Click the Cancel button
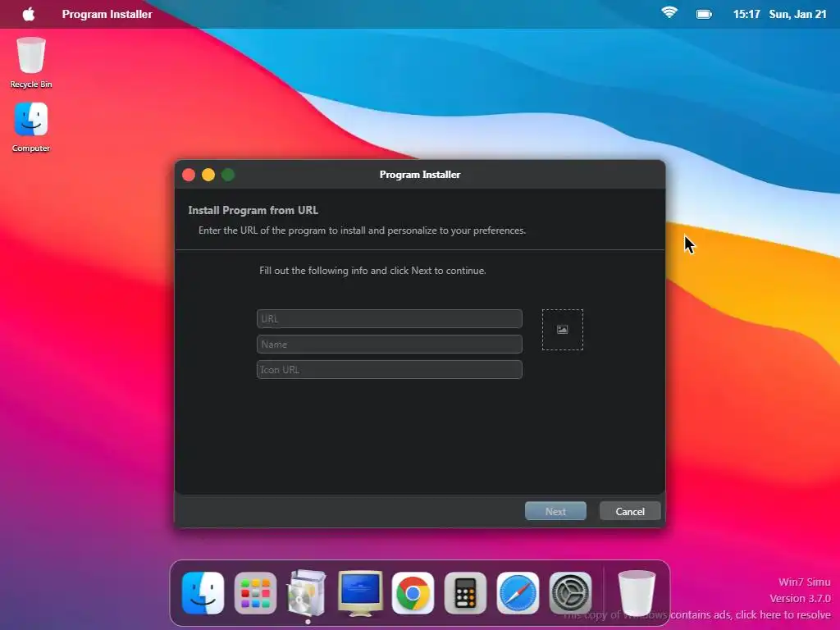Viewport: 840px width, 630px height. (x=630, y=511)
